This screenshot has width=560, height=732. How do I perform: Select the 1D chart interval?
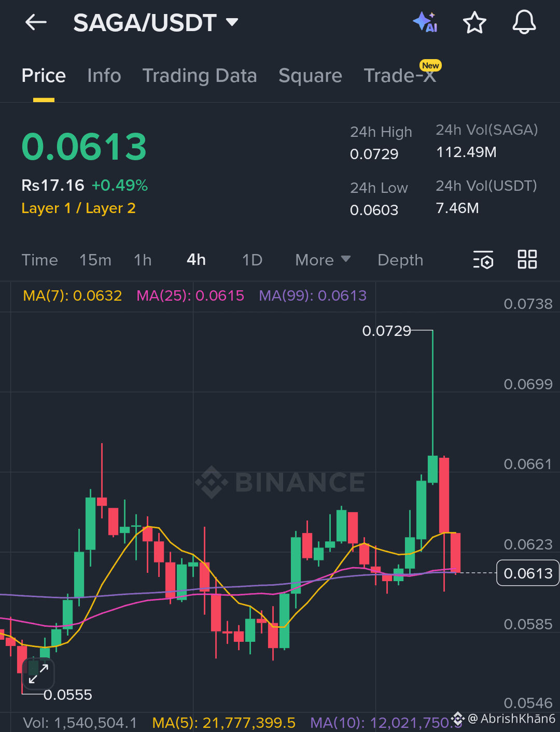252,260
